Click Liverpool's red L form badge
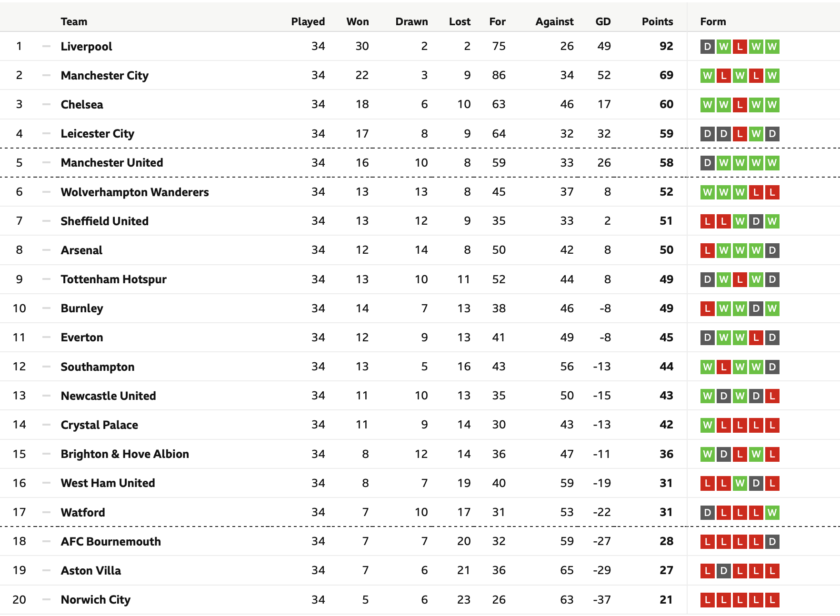Image resolution: width=840 pixels, height=616 pixels. coord(740,47)
